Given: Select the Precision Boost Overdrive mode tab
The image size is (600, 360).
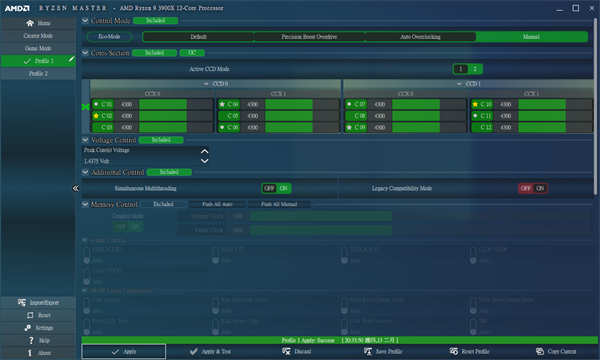Looking at the screenshot, I should (309, 37).
